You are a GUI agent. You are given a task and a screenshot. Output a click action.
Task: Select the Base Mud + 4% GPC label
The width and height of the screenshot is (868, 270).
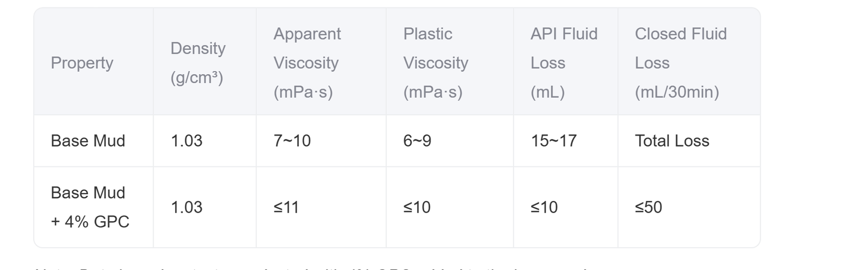point(90,207)
